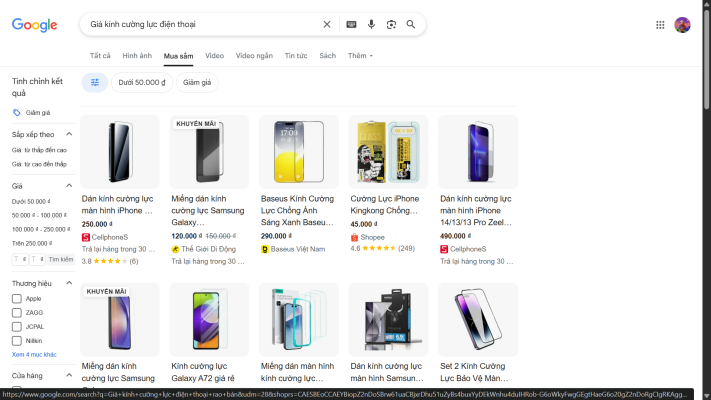Sort by Giá: từ thấp đến cao
This screenshot has width=711, height=400.
point(39,150)
